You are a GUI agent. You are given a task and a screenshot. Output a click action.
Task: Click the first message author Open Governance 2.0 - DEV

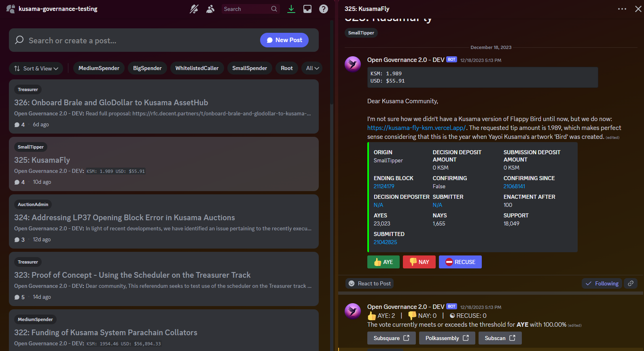(406, 60)
